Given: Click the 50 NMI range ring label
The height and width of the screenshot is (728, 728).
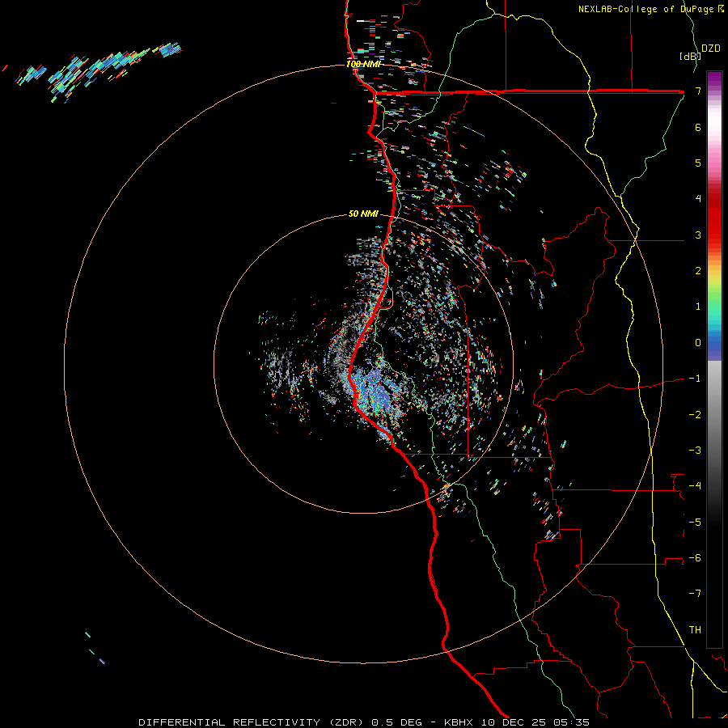Looking at the screenshot, I should 363,214.
